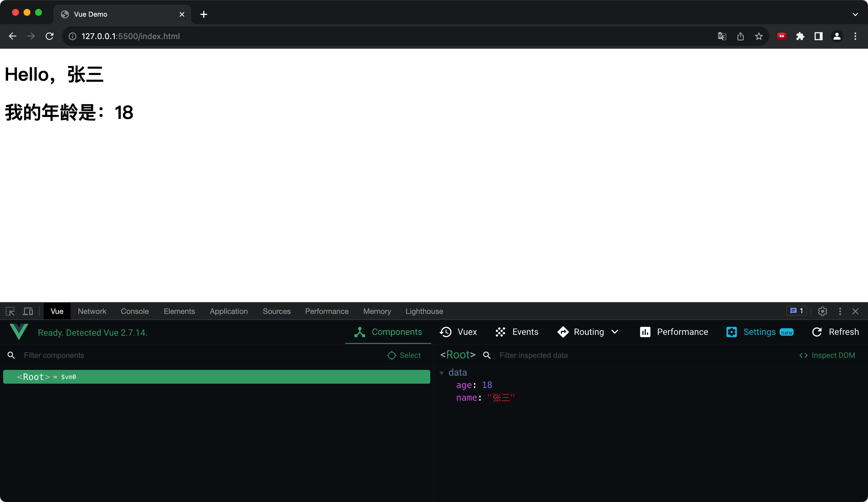Toggle the device toolbar emulation
The height and width of the screenshot is (502, 868).
click(28, 312)
